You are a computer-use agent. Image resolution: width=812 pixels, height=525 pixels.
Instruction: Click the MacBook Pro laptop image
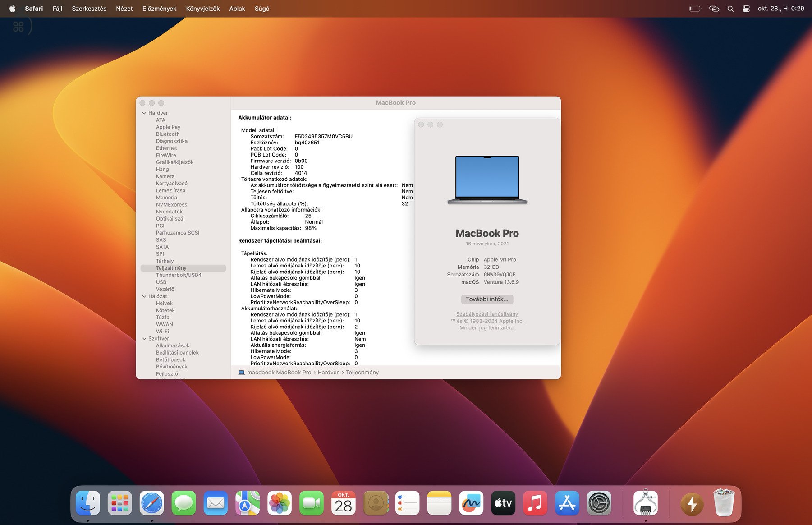487,180
